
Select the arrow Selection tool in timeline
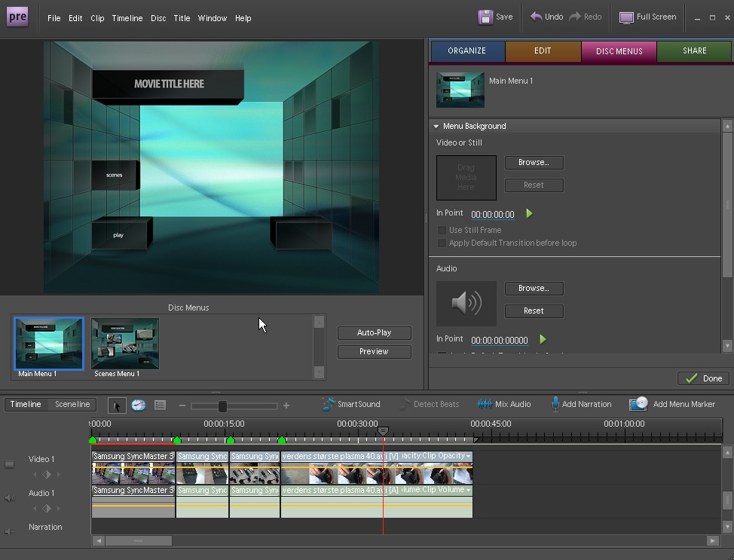tap(117, 405)
